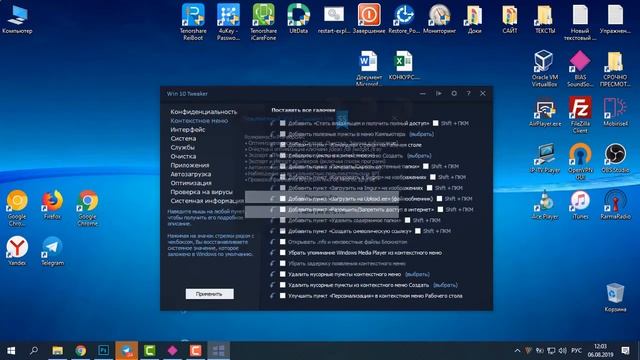Click the help question mark in Win 10 Tweaker
Image resolution: width=640 pixels, height=360 pixels.
click(469, 93)
